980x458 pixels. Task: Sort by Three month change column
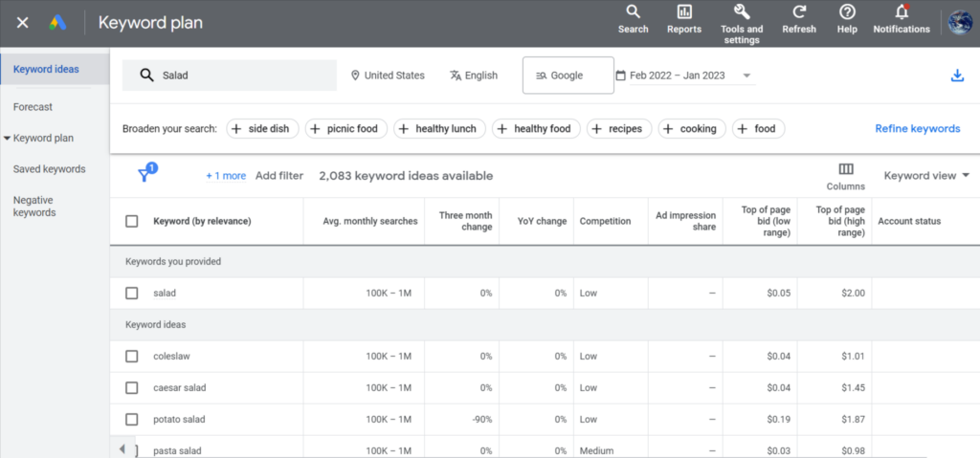pos(465,221)
